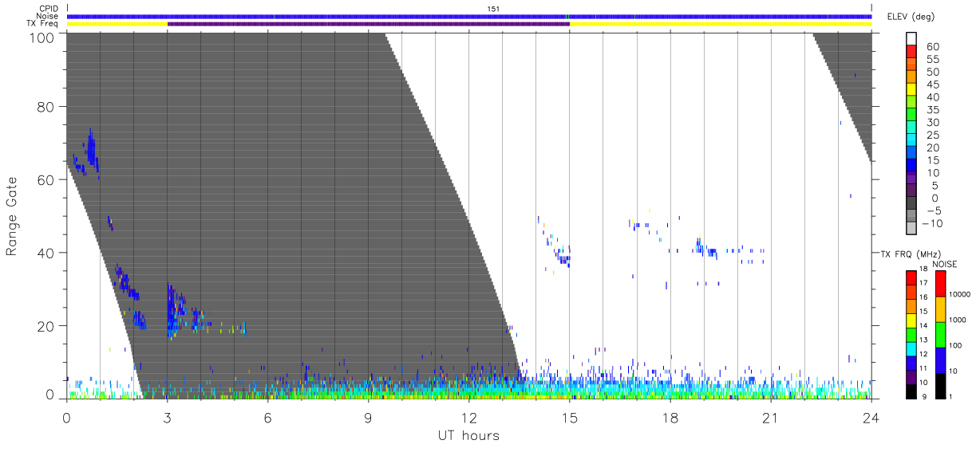Click the '24' tick label on the UT hours axis
980x452 pixels.
click(x=871, y=419)
